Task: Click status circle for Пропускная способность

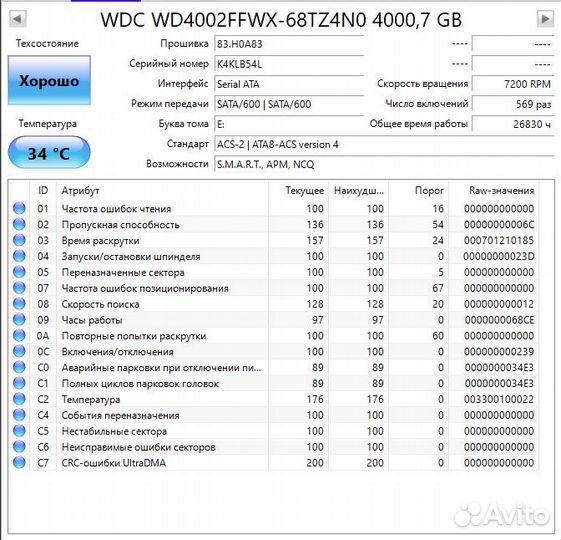Action: [x=19, y=224]
